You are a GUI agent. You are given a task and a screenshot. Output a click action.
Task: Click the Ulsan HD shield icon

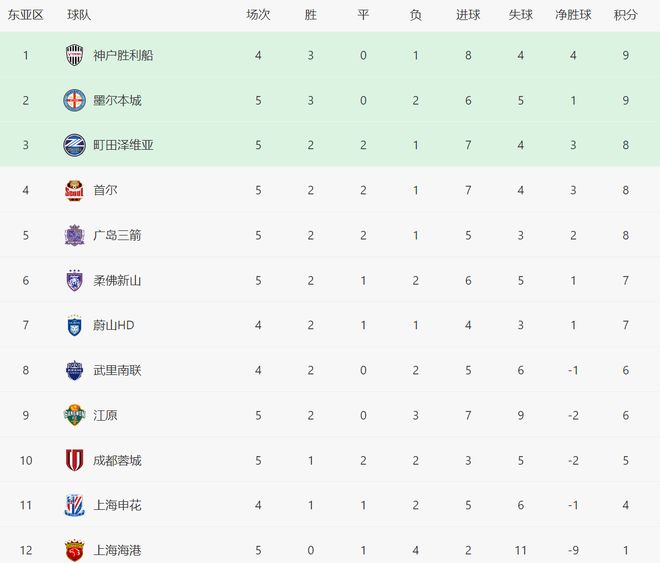tap(75, 325)
